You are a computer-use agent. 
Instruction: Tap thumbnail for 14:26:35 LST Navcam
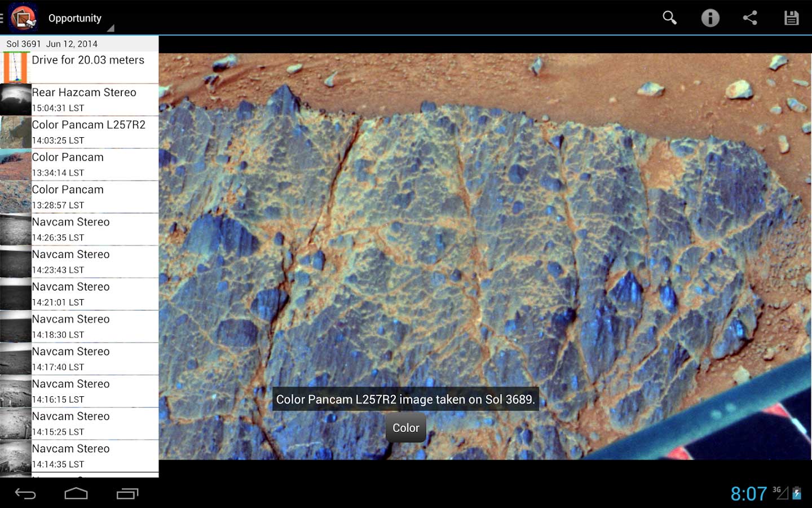coord(15,229)
